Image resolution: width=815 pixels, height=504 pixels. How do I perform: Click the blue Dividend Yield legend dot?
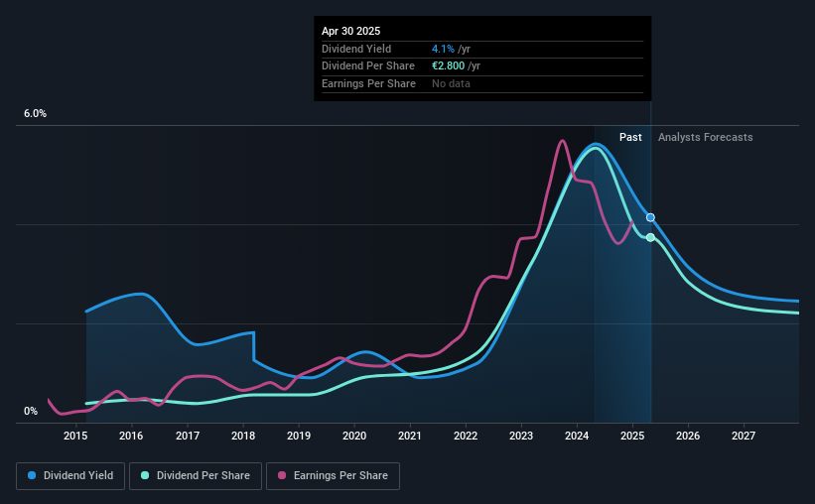click(32, 475)
